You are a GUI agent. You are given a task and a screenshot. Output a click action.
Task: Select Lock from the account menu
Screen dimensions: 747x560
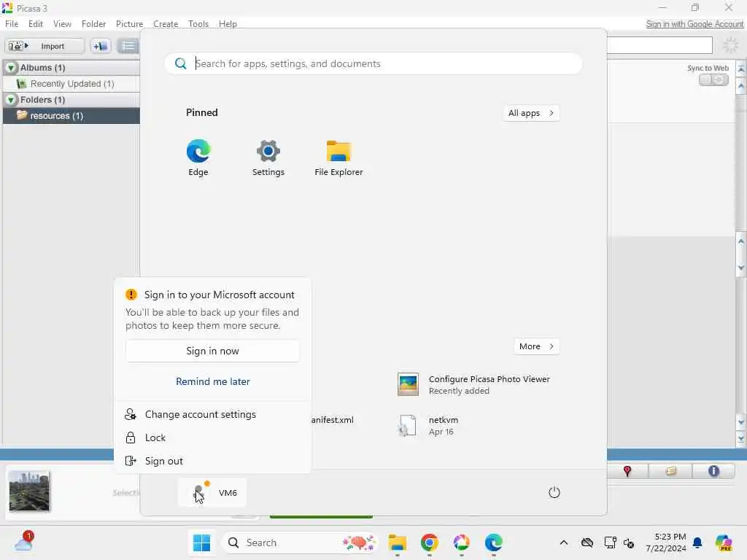tap(212, 437)
